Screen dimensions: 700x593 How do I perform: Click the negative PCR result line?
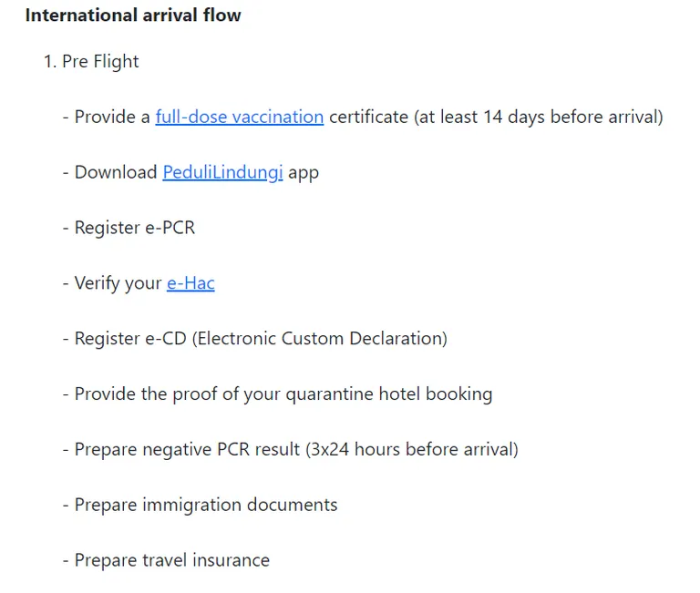click(291, 449)
